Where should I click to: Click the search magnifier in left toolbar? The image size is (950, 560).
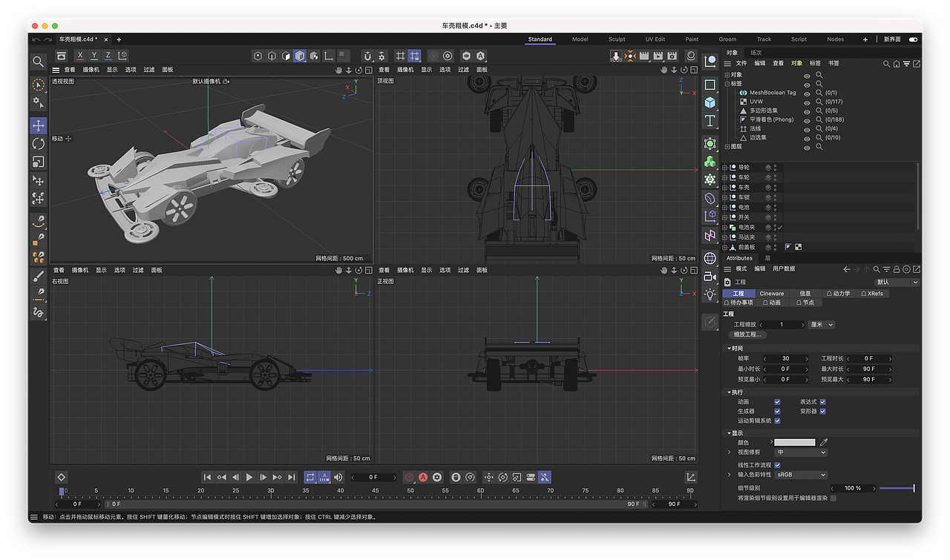[38, 62]
